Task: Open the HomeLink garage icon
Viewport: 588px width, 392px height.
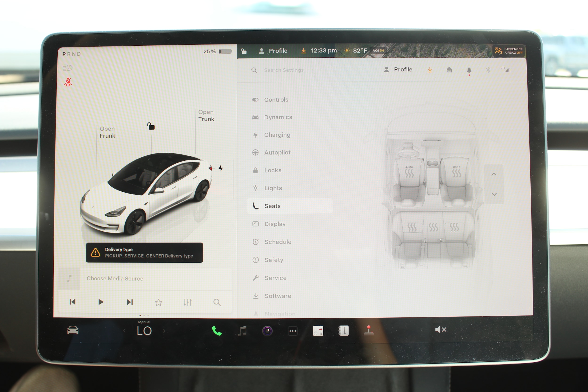Action: (x=449, y=70)
